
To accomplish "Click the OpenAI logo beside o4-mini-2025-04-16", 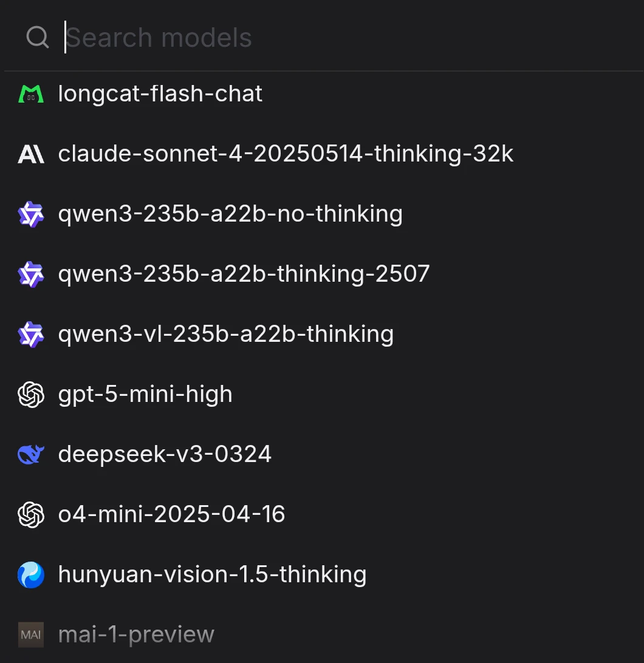I will (x=31, y=515).
